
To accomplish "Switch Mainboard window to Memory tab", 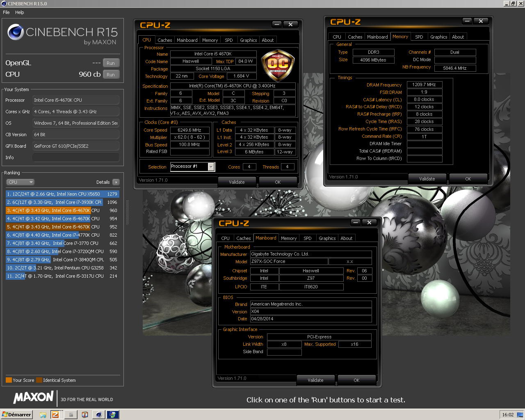I will pyautogui.click(x=289, y=238).
